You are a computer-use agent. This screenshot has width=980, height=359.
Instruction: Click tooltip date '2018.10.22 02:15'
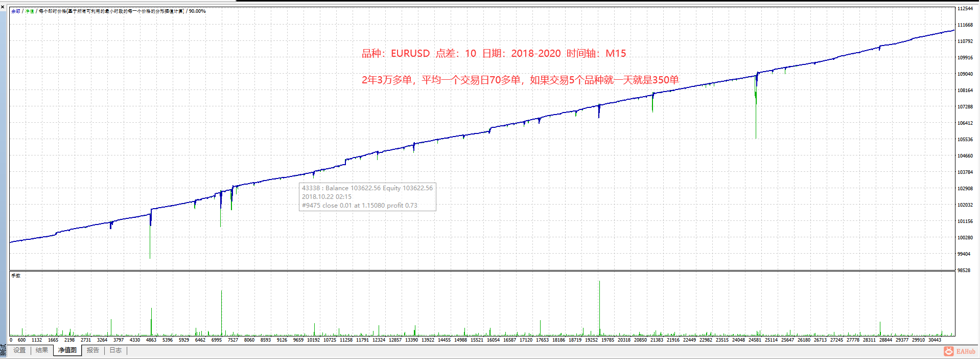pyautogui.click(x=326, y=197)
